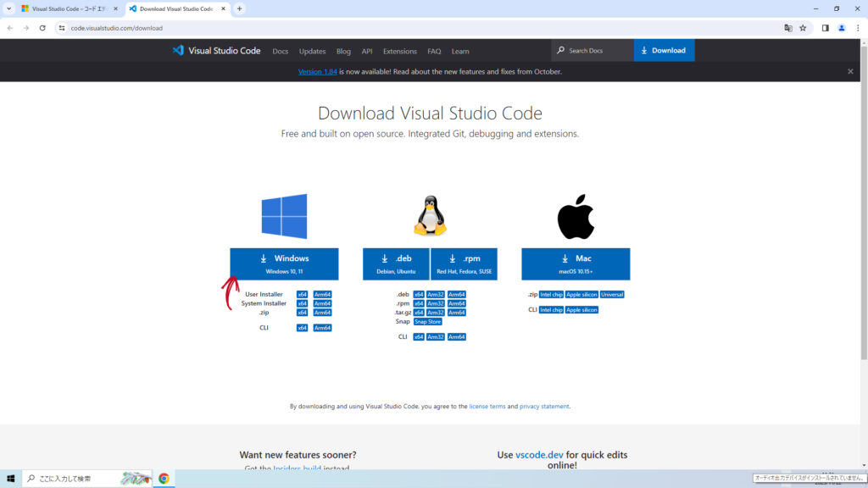Screen dimensions: 868x488
Task: Reload the current page
Action: click(42, 28)
